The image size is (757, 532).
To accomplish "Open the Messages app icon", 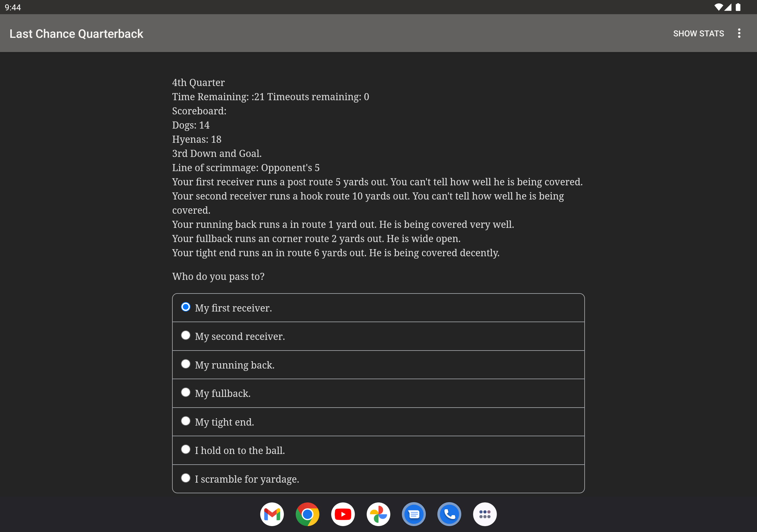I will click(413, 514).
